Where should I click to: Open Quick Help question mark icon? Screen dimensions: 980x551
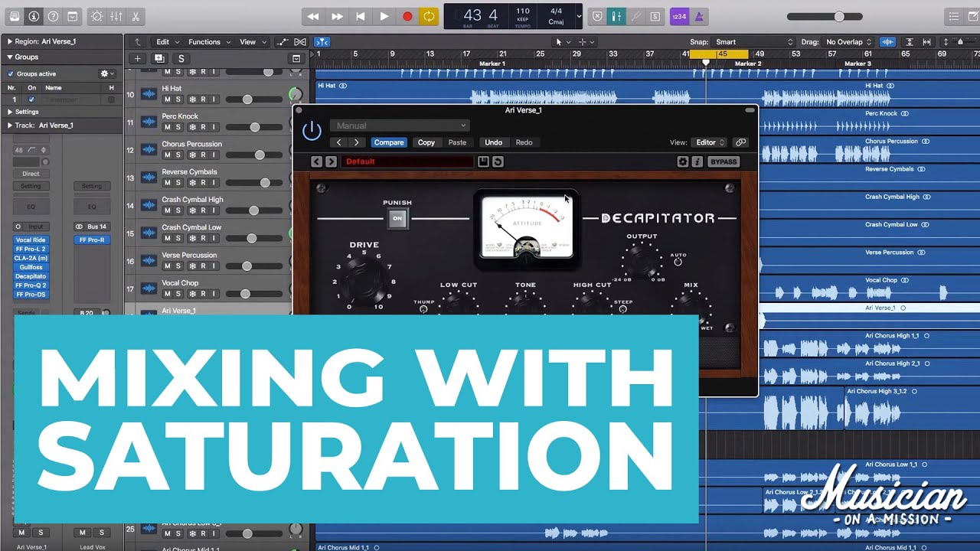[53, 16]
